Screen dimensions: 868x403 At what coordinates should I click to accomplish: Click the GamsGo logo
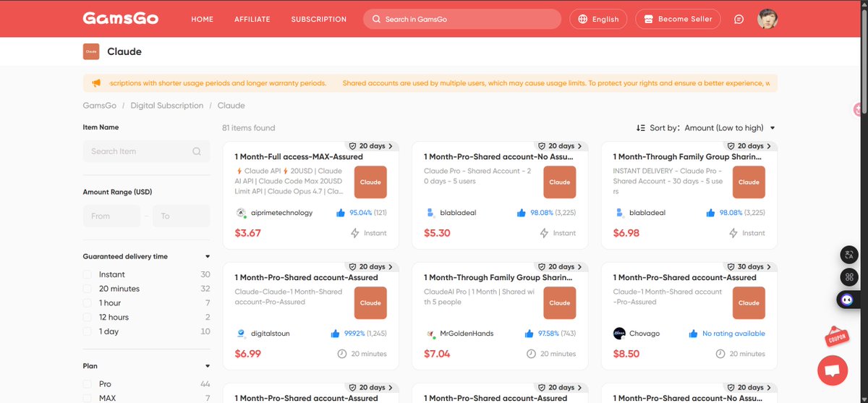pos(122,19)
